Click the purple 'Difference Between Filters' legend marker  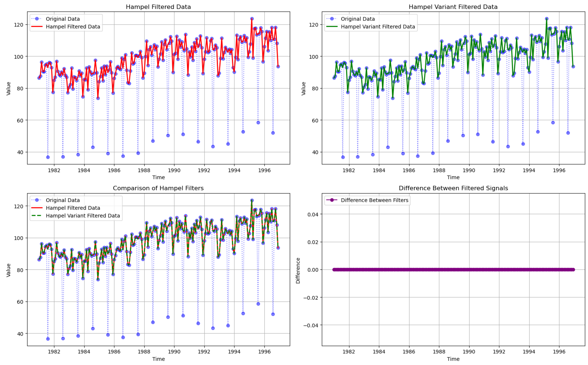[332, 200]
